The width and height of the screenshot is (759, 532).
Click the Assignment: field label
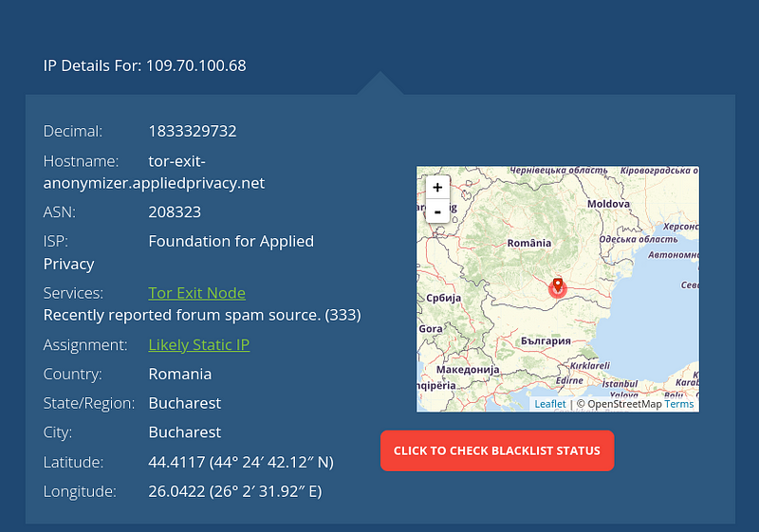(x=85, y=345)
